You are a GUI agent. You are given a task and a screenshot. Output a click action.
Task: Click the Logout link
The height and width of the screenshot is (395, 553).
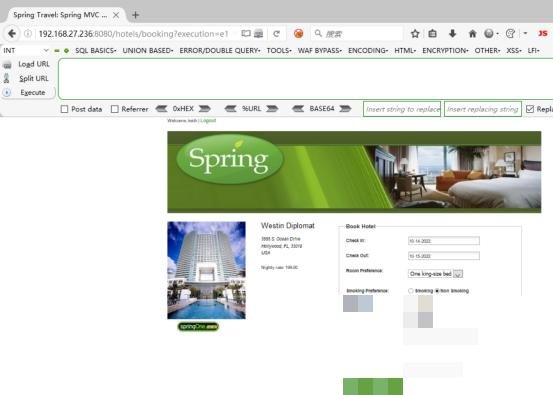pos(208,120)
